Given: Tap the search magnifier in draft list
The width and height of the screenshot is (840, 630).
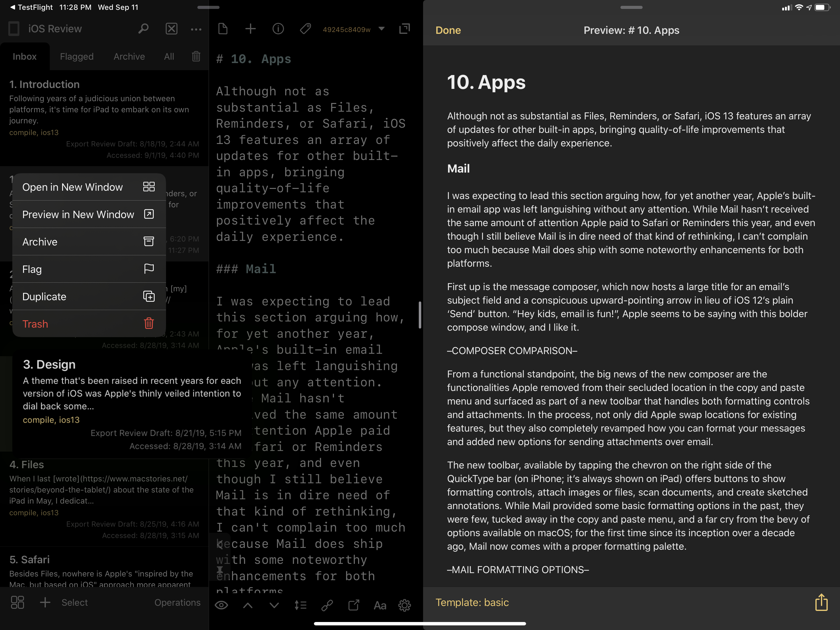Looking at the screenshot, I should coord(143,29).
